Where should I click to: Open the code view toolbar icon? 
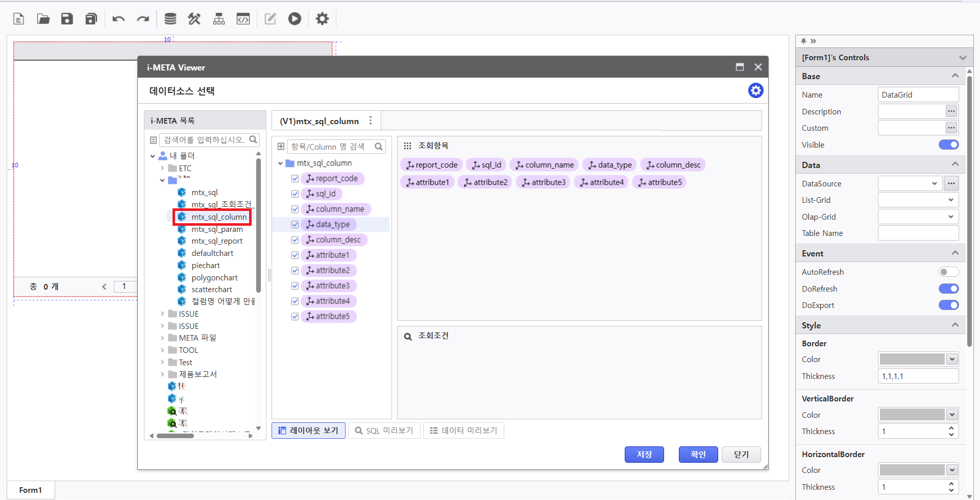click(x=243, y=19)
